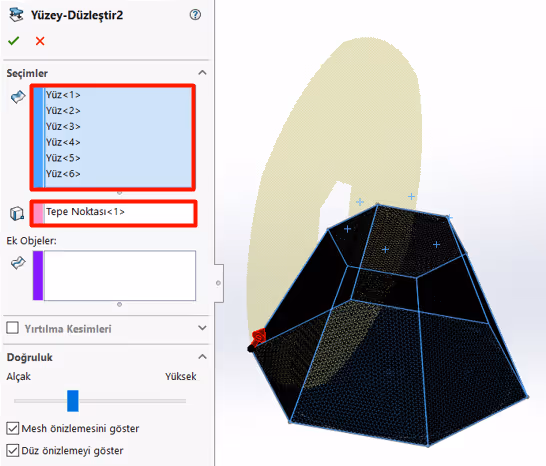Toggle Mesh önizlemesini göster checkbox
The width and height of the screenshot is (546, 466).
pyautogui.click(x=13, y=428)
